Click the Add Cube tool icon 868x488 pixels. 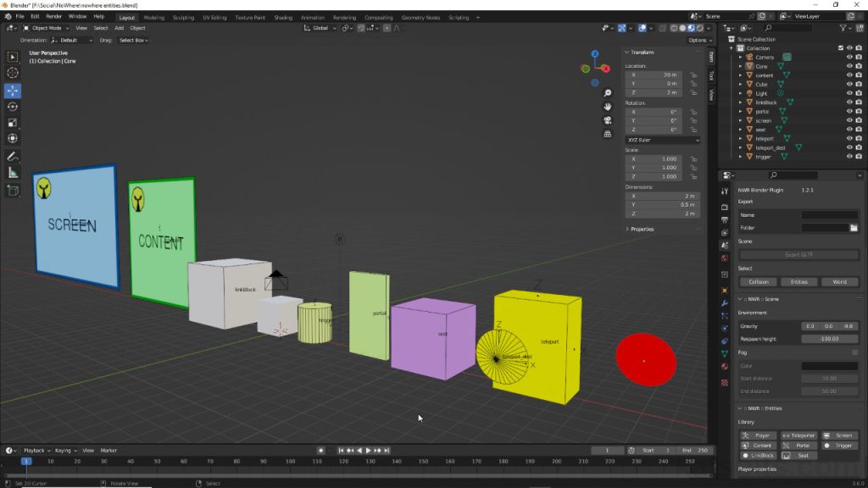pyautogui.click(x=13, y=191)
